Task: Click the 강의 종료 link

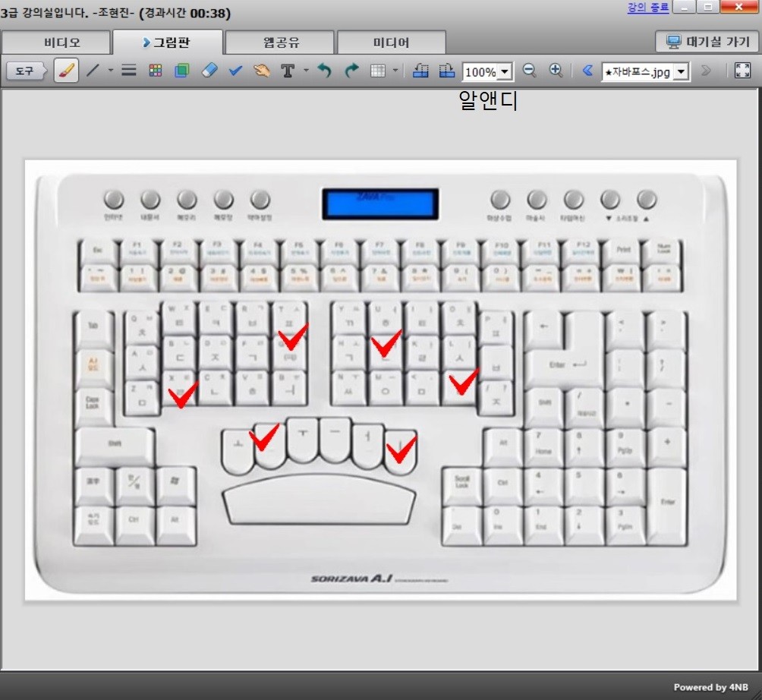Action: pyautogui.click(x=647, y=8)
